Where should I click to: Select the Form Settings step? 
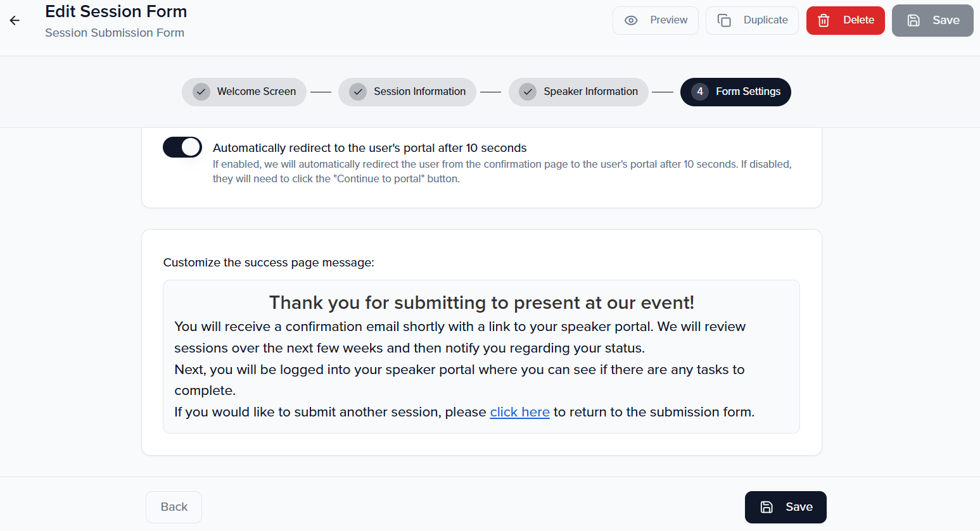748,92
